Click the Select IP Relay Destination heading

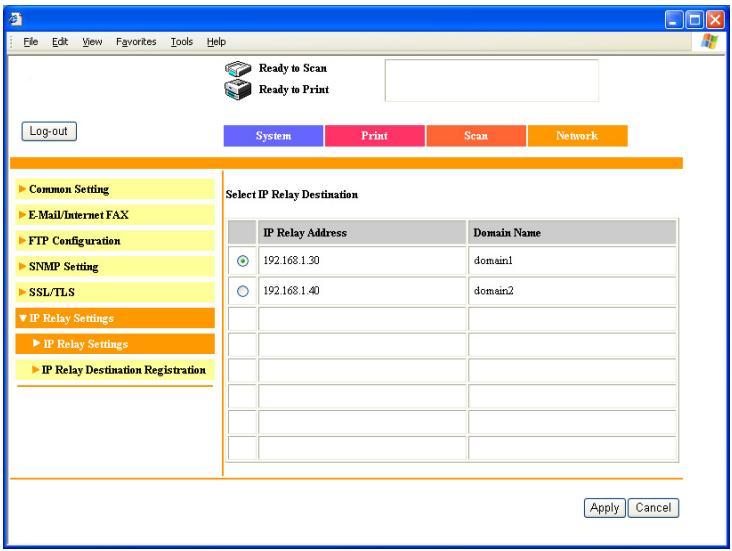tap(292, 194)
